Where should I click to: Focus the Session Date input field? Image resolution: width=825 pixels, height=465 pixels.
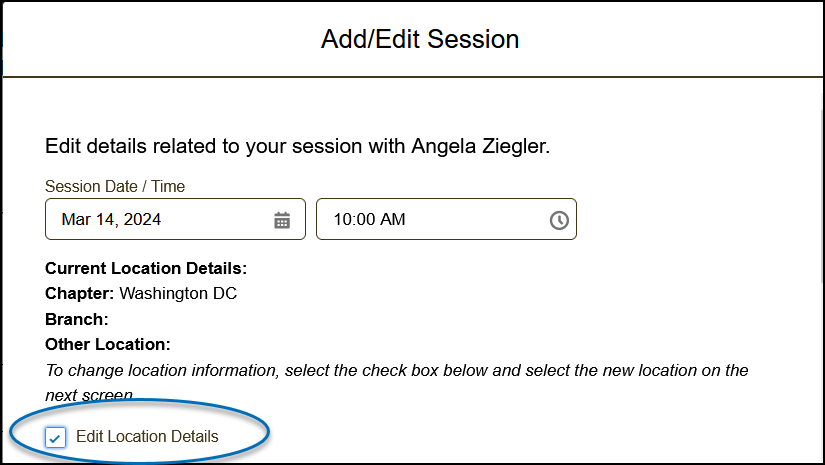pos(160,219)
